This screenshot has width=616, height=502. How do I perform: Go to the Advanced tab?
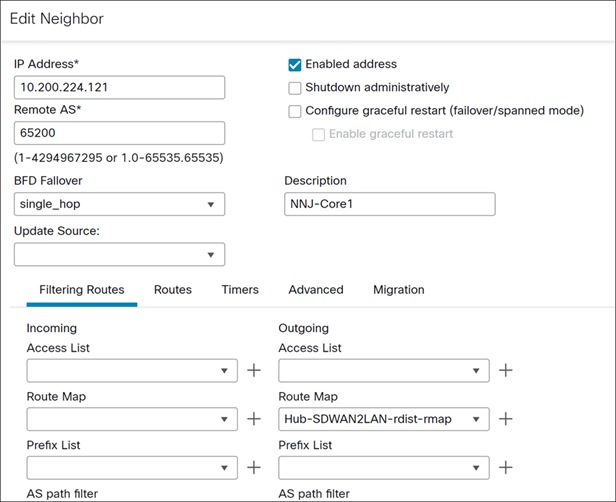(316, 290)
